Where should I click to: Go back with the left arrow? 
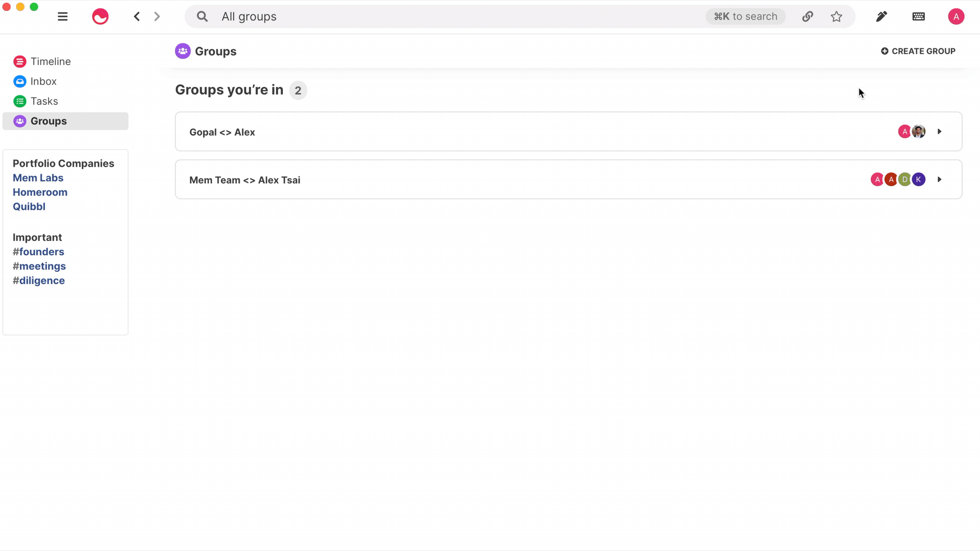[137, 16]
